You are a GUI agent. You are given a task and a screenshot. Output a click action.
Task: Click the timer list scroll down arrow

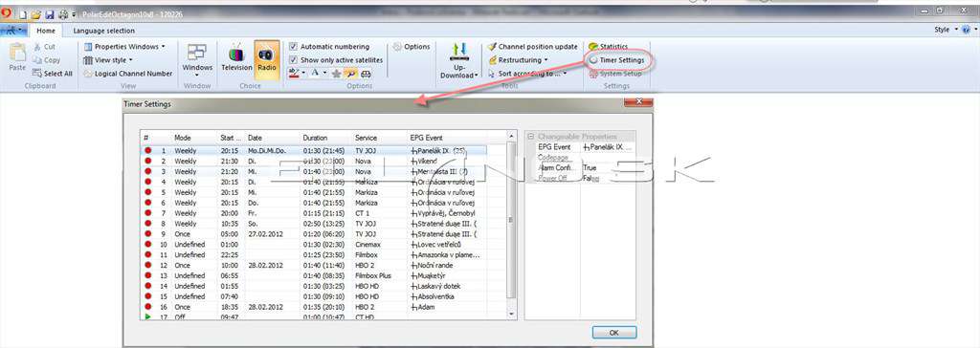512,314
